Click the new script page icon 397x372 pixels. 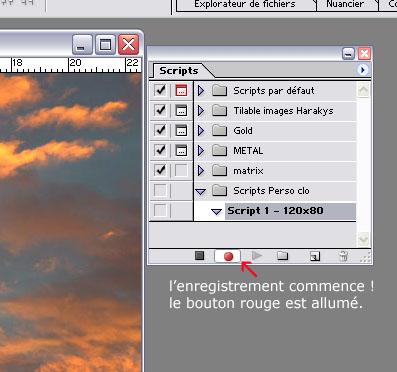pyautogui.click(x=315, y=256)
